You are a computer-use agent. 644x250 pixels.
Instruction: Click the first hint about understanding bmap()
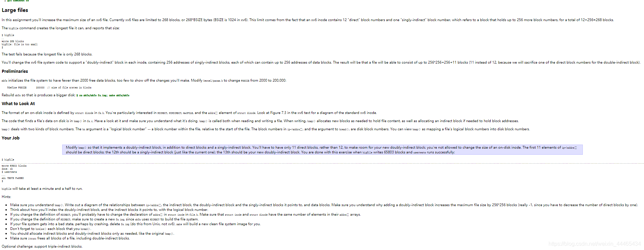point(324,205)
